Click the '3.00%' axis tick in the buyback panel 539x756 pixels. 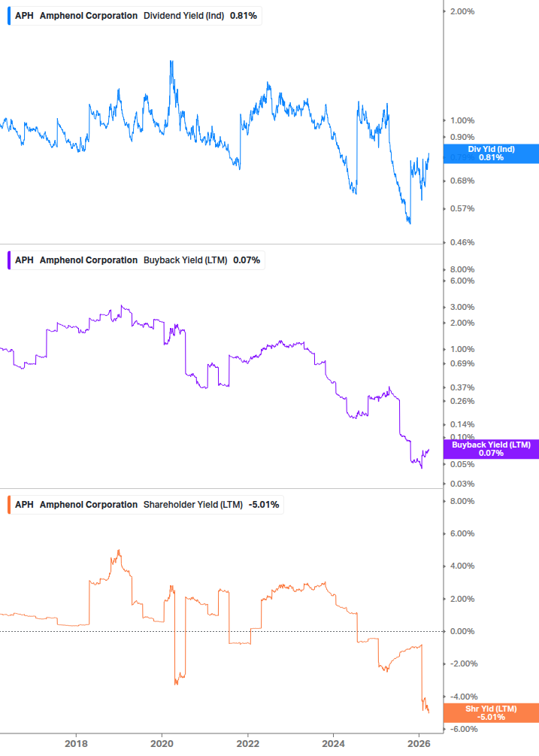pos(462,307)
